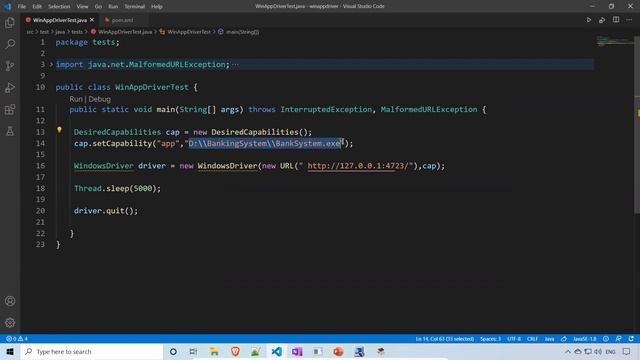Open changes icon in editor title bar
This screenshot has height=360, width=640.
click(x=602, y=20)
